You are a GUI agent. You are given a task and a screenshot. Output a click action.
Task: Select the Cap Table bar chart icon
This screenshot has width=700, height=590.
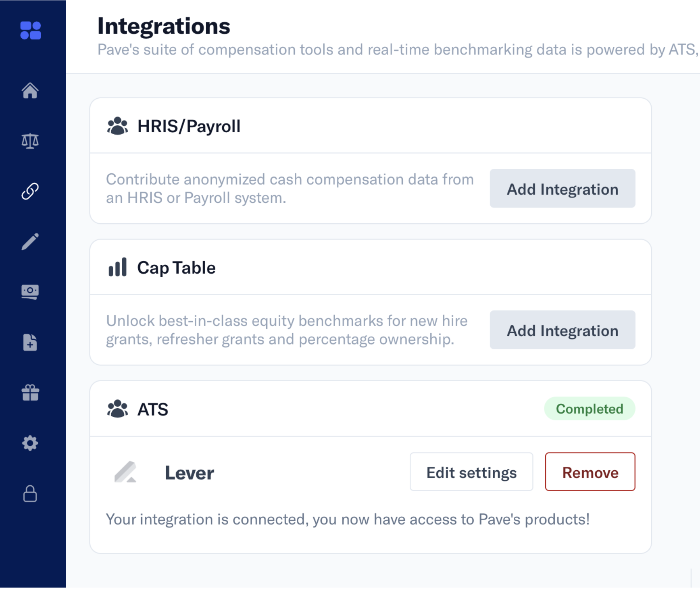[117, 267]
